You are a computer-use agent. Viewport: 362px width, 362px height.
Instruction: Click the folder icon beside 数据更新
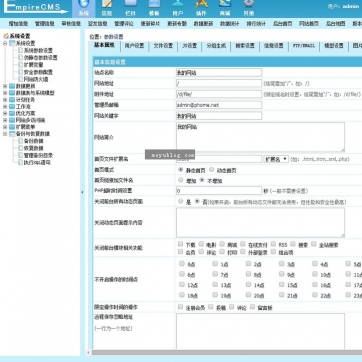(12, 86)
